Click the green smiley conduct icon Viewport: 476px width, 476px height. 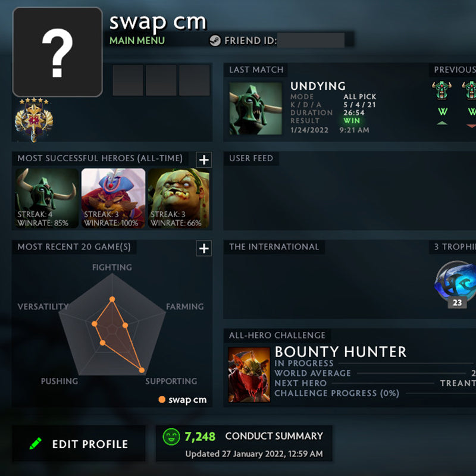click(171, 437)
